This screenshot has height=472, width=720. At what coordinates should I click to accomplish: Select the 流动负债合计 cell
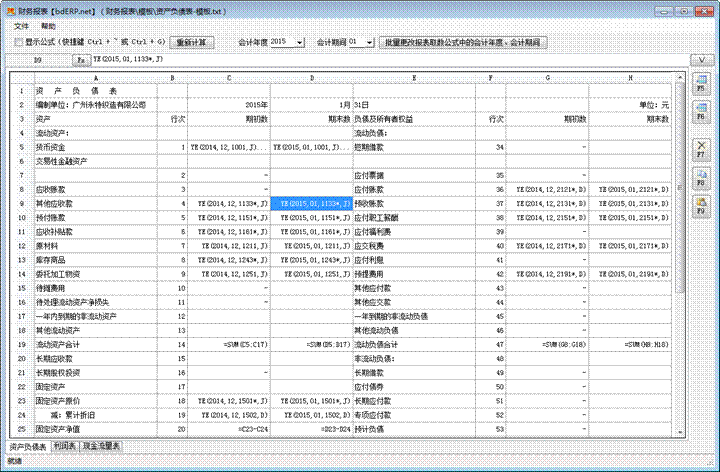415,344
